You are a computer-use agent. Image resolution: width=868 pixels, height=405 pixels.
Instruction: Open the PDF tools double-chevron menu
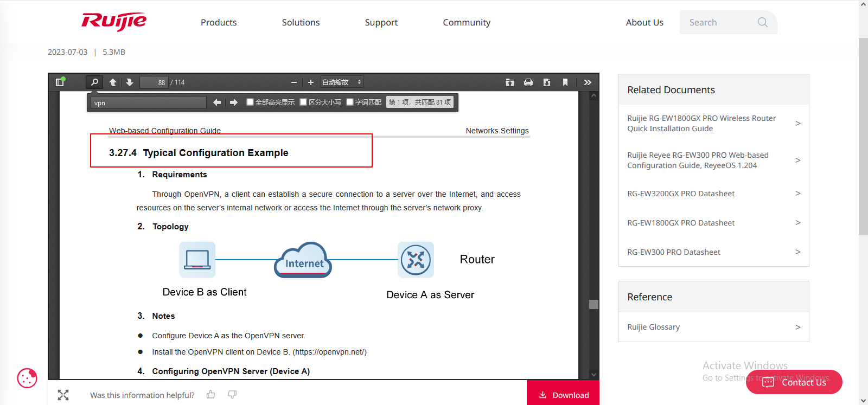[588, 82]
